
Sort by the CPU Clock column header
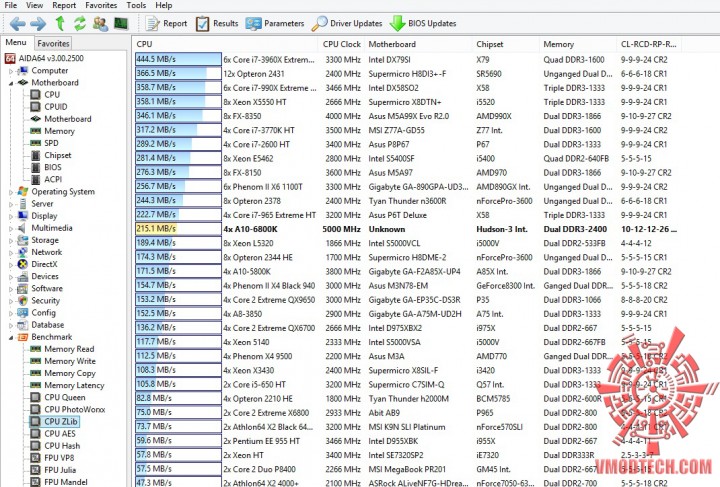click(x=342, y=45)
